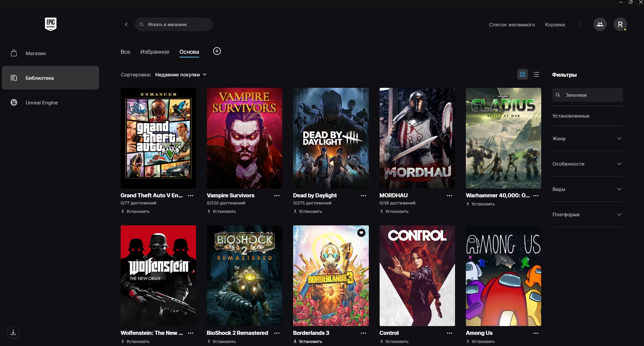
Task: Toggle the Установленные filter
Action: tap(571, 116)
